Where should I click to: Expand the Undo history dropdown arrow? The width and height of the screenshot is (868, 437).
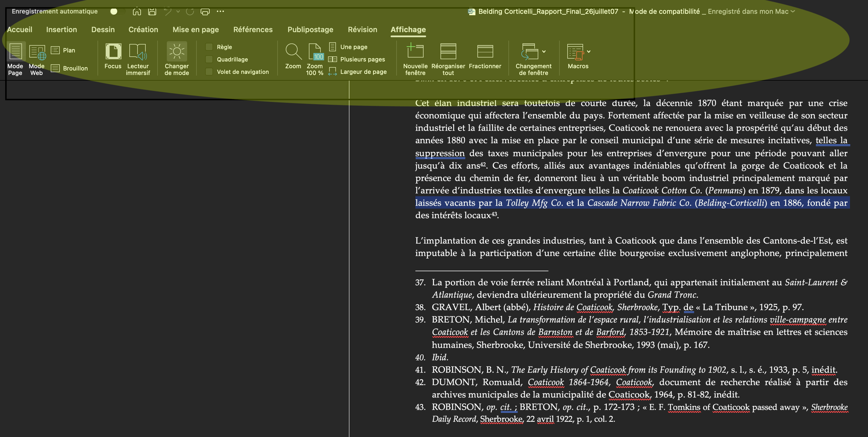178,12
